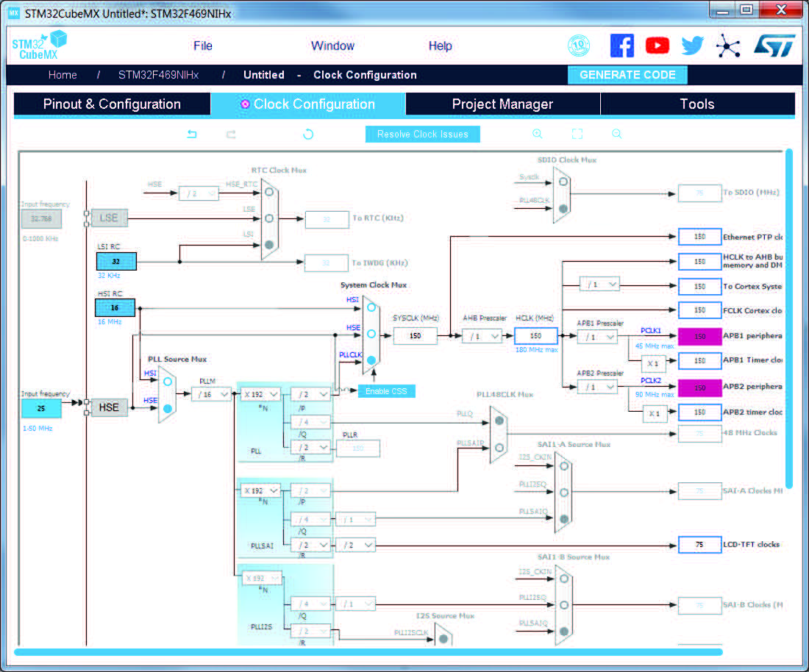
Task: Open the Help menu
Action: 440,46
